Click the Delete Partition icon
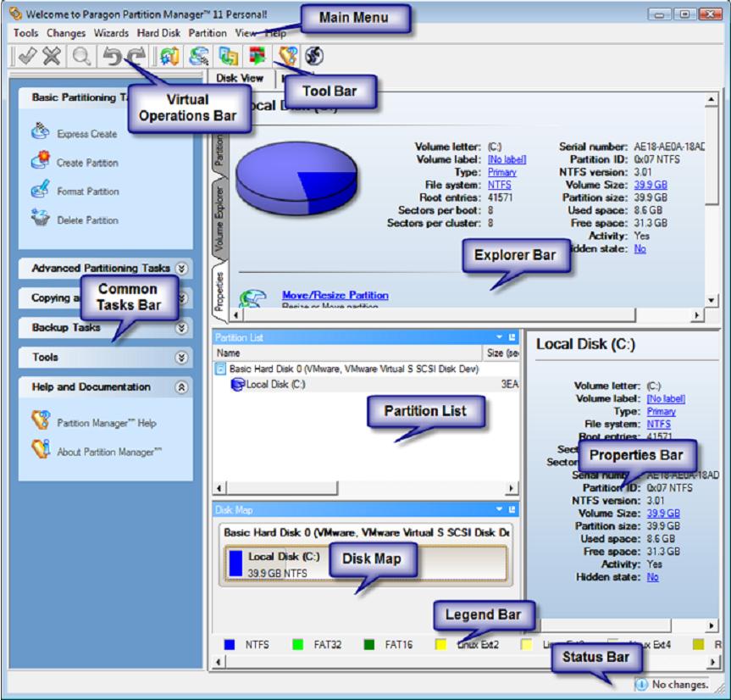Viewport: 731px width, 700px height. coord(40,218)
